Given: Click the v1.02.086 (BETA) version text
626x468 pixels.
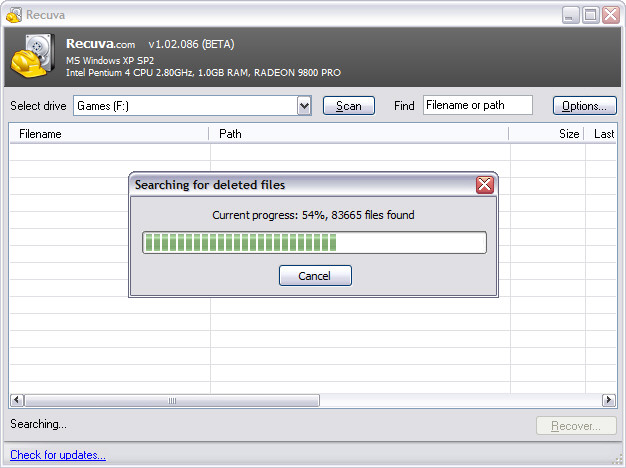Looking at the screenshot, I should pyautogui.click(x=191, y=44).
